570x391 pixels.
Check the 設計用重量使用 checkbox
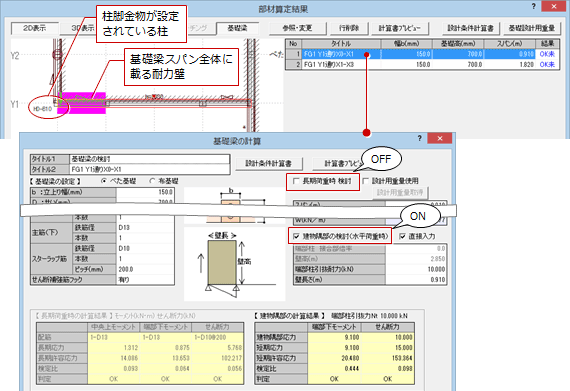pyautogui.click(x=366, y=181)
